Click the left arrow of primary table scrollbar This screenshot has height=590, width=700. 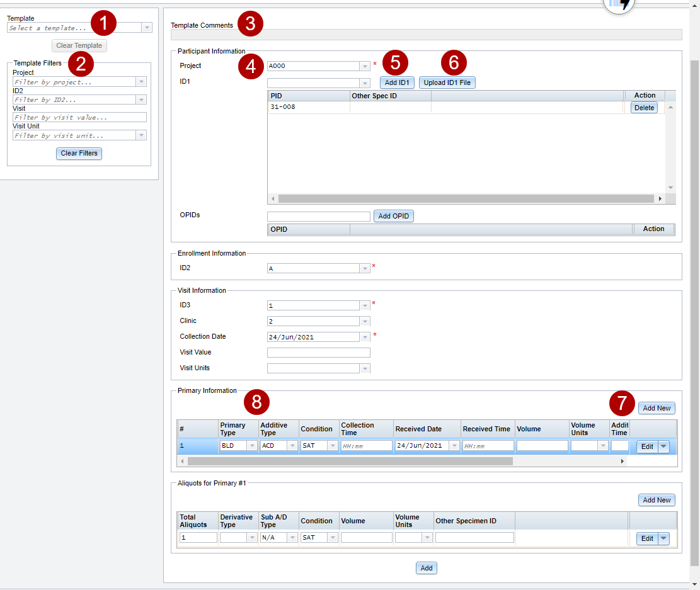click(182, 461)
